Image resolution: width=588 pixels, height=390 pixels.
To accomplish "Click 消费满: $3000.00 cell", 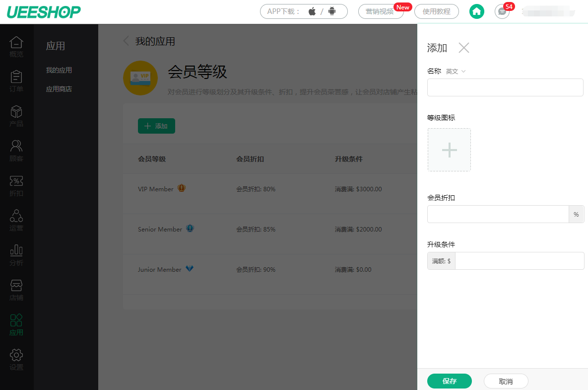I will [x=358, y=189].
